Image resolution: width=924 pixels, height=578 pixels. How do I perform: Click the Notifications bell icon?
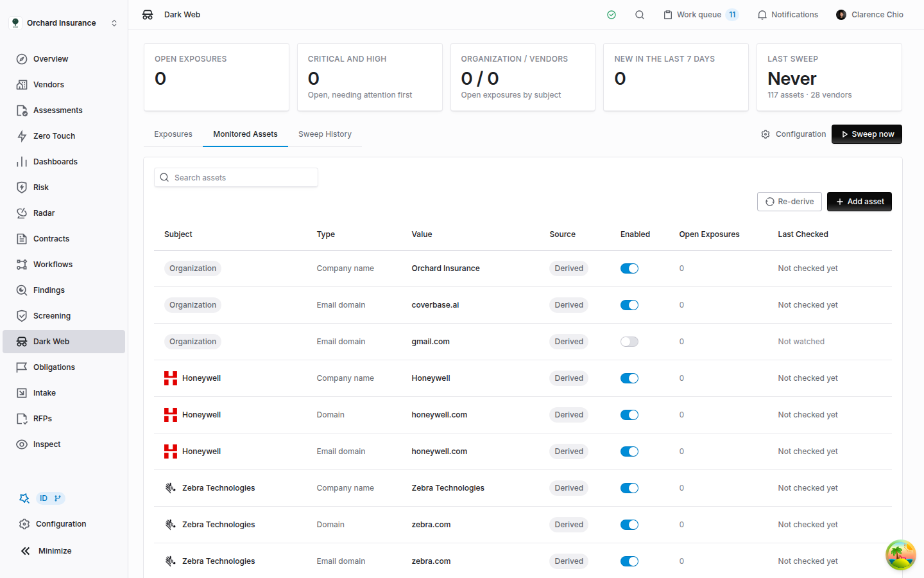(762, 15)
